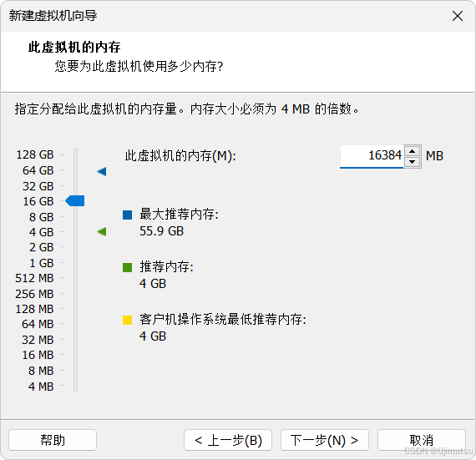The image size is (476, 460).
Task: Select the 64 MB slider label
Action: 38,324
